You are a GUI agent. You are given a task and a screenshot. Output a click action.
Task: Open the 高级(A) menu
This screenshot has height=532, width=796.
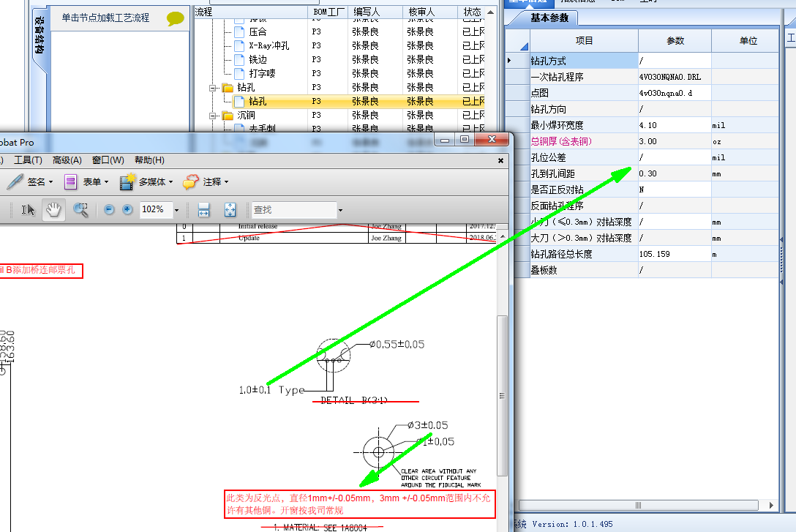67,160
